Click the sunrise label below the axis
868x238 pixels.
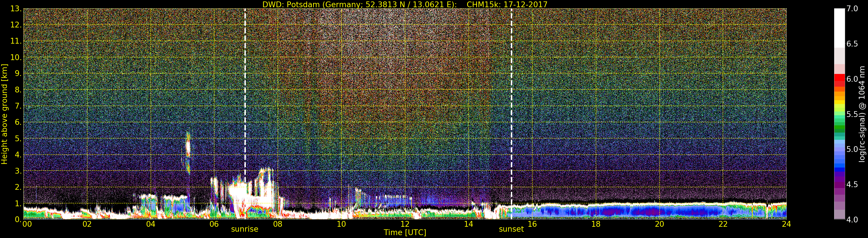coord(245,229)
